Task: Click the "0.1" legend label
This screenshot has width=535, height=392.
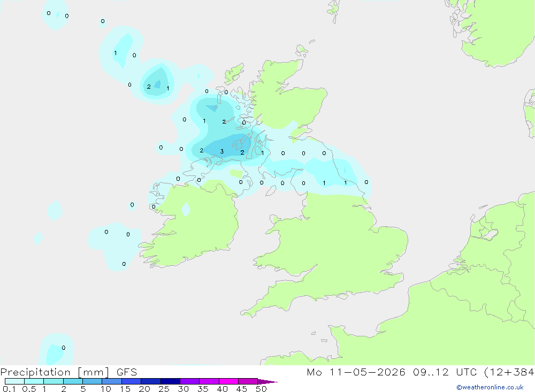Action: [x=9, y=389]
